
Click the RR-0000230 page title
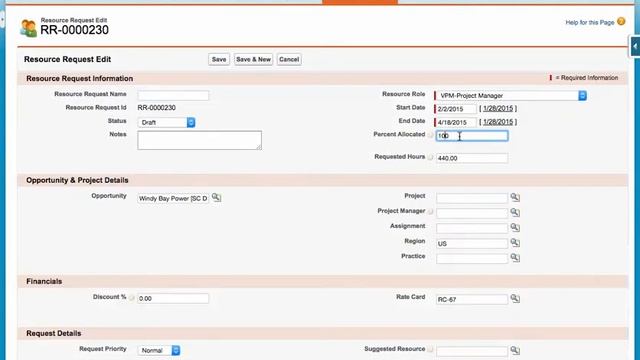tap(75, 30)
